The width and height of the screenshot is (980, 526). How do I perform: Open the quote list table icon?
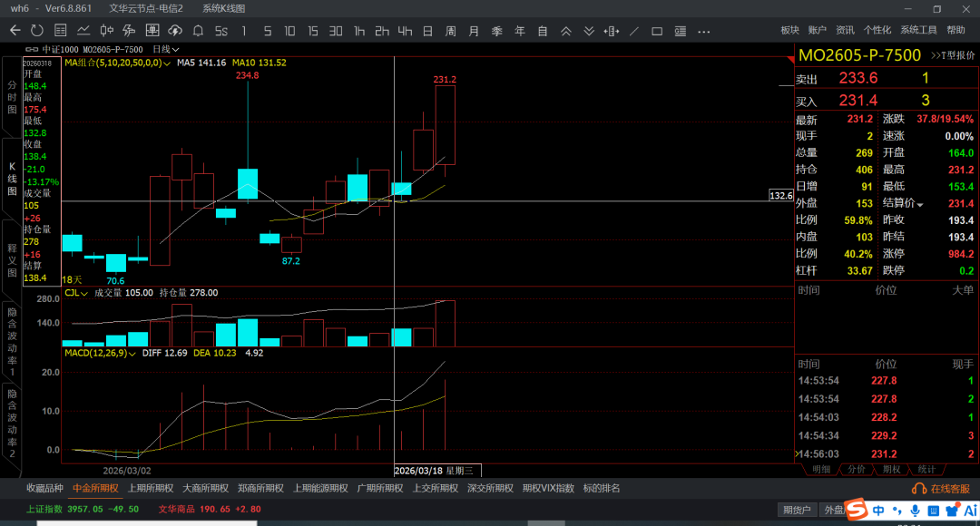pos(61,31)
